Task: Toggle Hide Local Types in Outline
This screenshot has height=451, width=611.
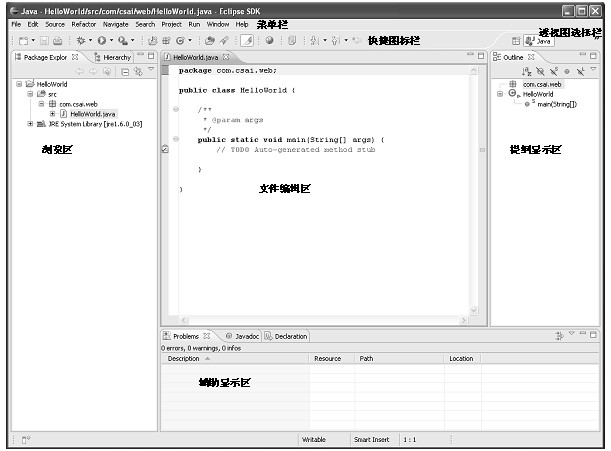Action: pos(581,71)
